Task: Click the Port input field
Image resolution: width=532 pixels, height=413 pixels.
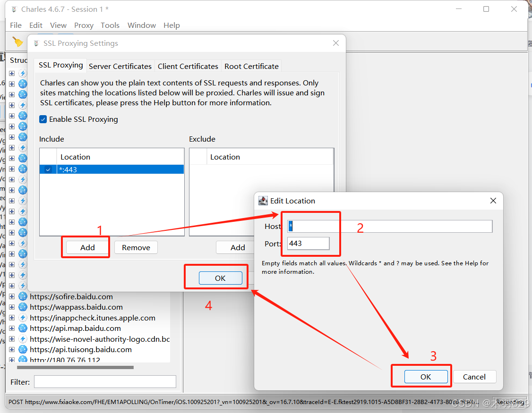Action: [x=308, y=244]
